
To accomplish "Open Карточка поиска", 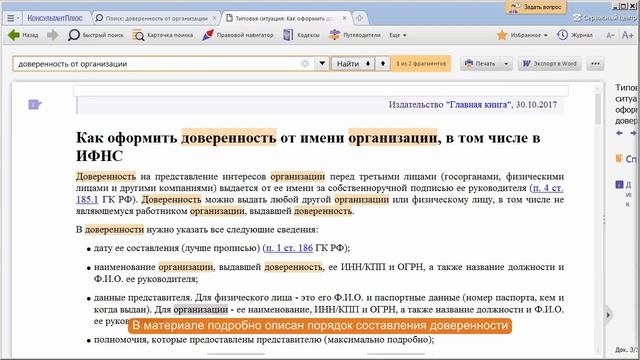I will [x=162, y=35].
